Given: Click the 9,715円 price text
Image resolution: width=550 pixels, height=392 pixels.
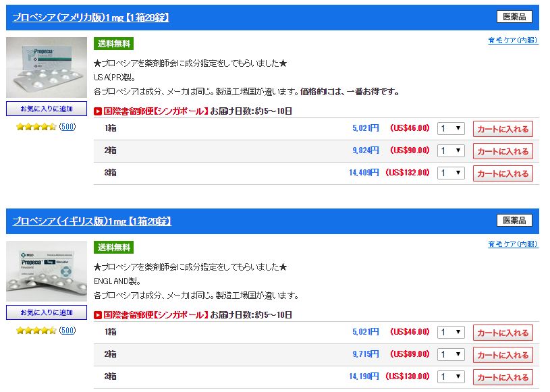Looking at the screenshot, I should (366, 354).
